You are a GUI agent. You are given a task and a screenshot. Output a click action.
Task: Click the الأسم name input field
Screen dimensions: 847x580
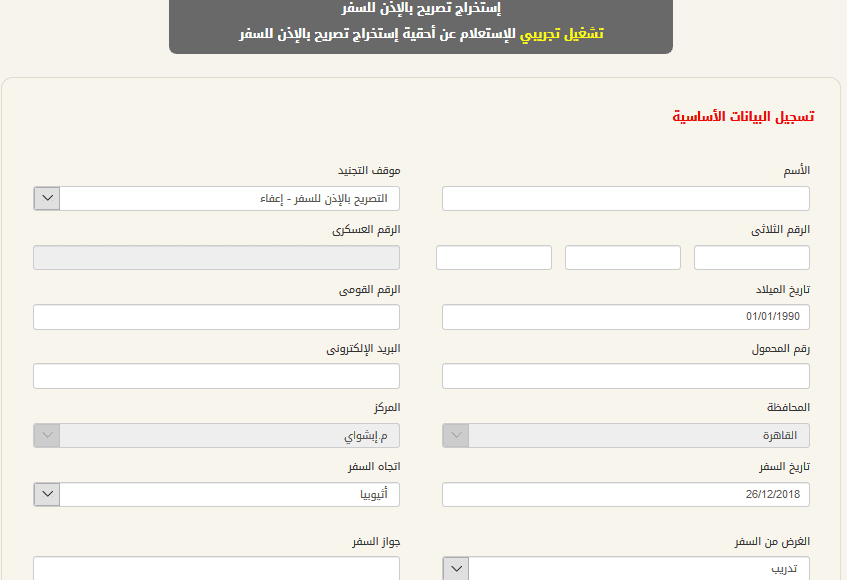[626, 199]
